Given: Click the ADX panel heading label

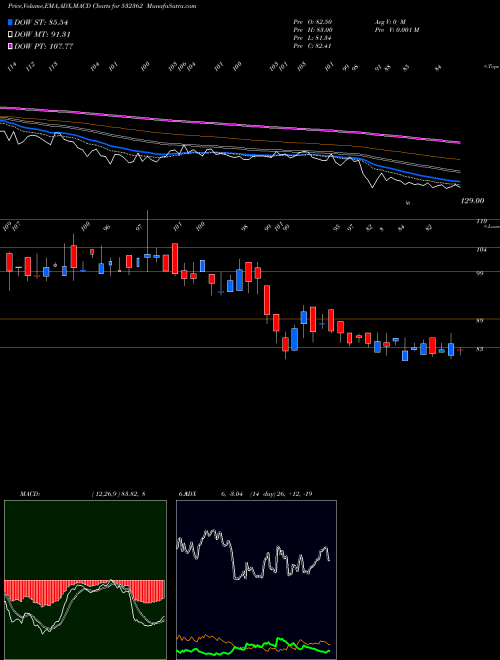Looking at the screenshot, I should click(188, 494).
